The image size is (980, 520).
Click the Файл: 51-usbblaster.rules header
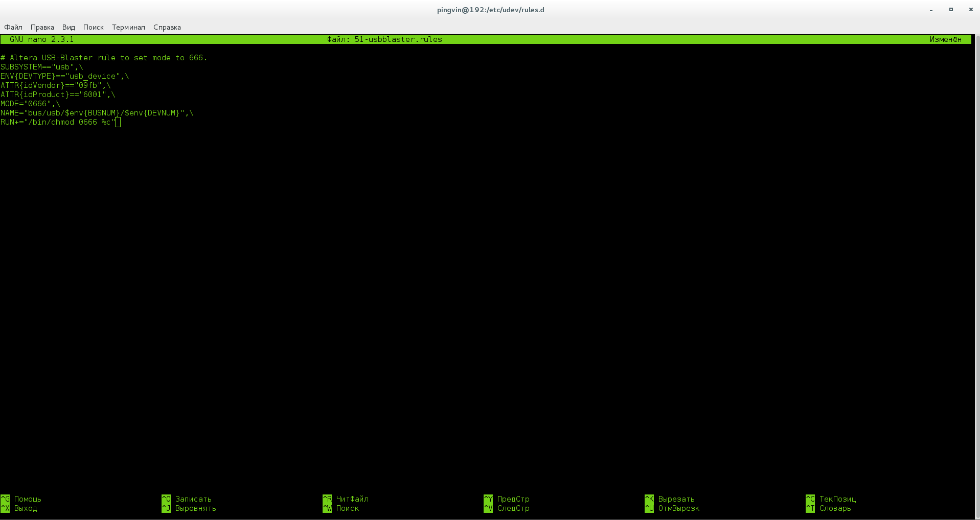pos(384,39)
